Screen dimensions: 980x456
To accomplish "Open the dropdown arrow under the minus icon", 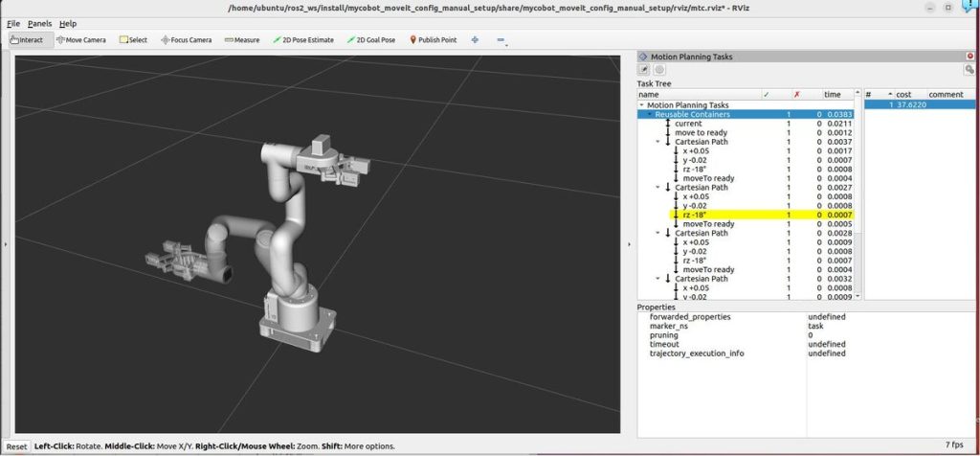I will [x=506, y=45].
